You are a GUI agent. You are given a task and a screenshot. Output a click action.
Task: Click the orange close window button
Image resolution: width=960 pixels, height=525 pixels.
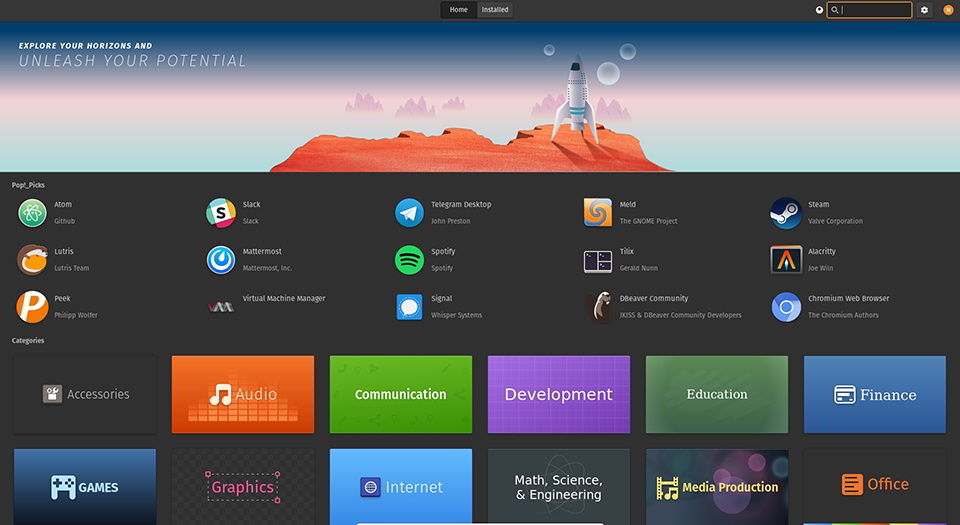[x=948, y=10]
